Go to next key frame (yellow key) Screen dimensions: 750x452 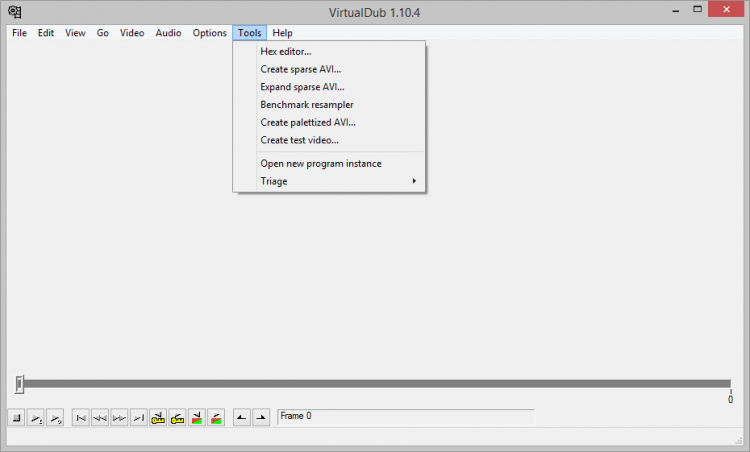point(177,418)
